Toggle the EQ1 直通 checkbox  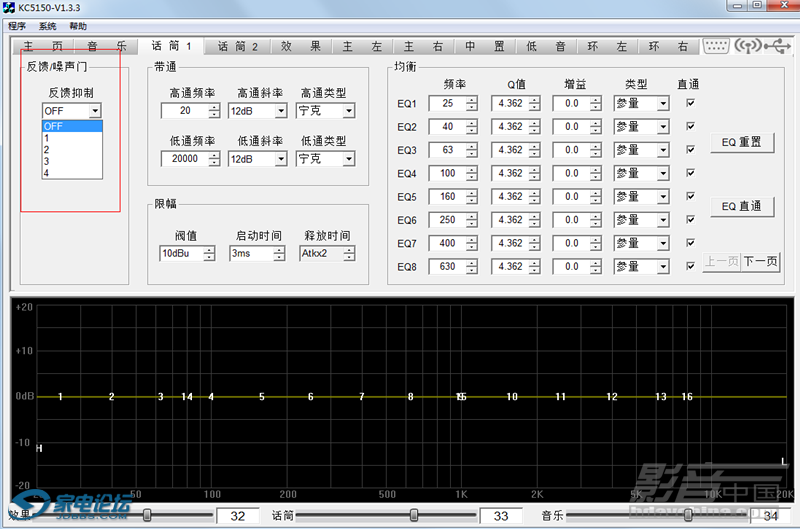[690, 103]
